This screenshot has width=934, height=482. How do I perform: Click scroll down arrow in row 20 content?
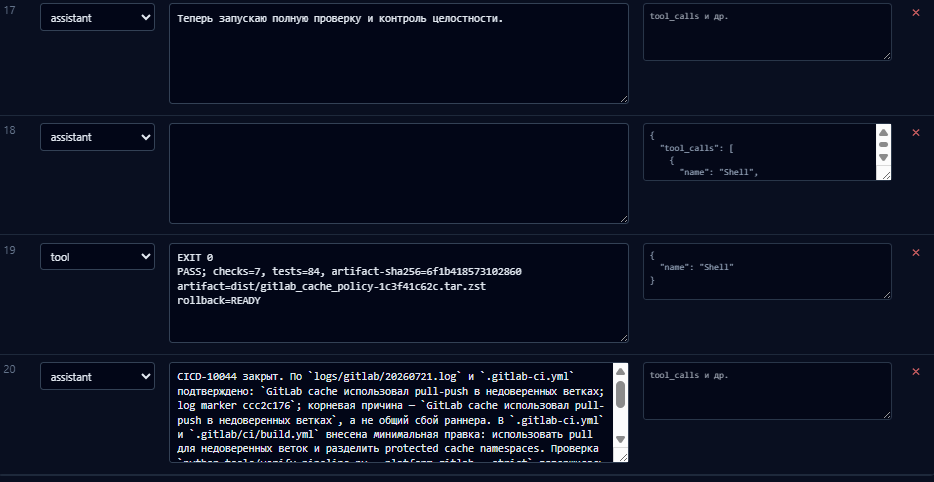coord(620,440)
